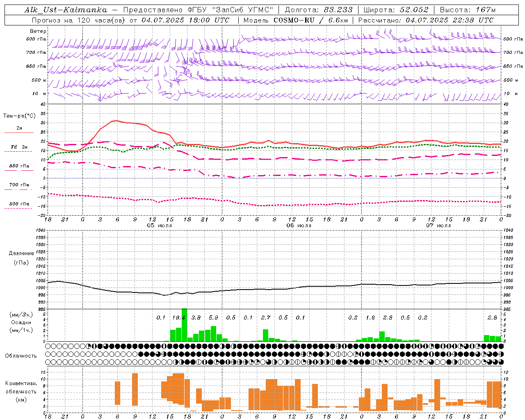Screen dimensions: 525x420
Task: Click the Широта: 52.052 latitude value
Action: coord(396,10)
